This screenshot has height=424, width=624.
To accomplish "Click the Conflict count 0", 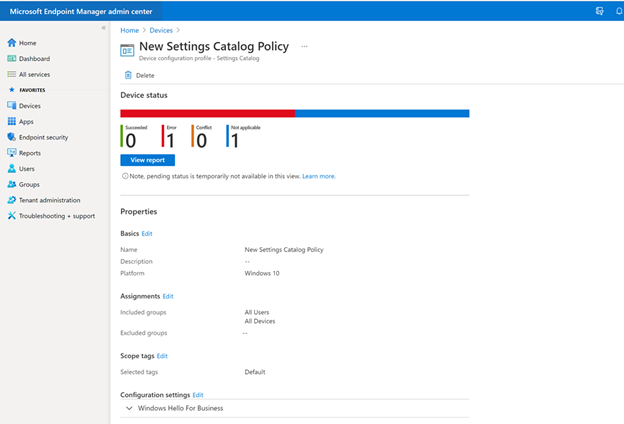I will pos(201,141).
